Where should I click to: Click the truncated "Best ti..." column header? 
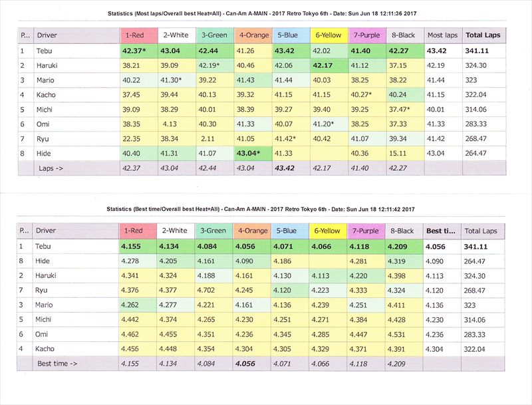click(x=442, y=231)
